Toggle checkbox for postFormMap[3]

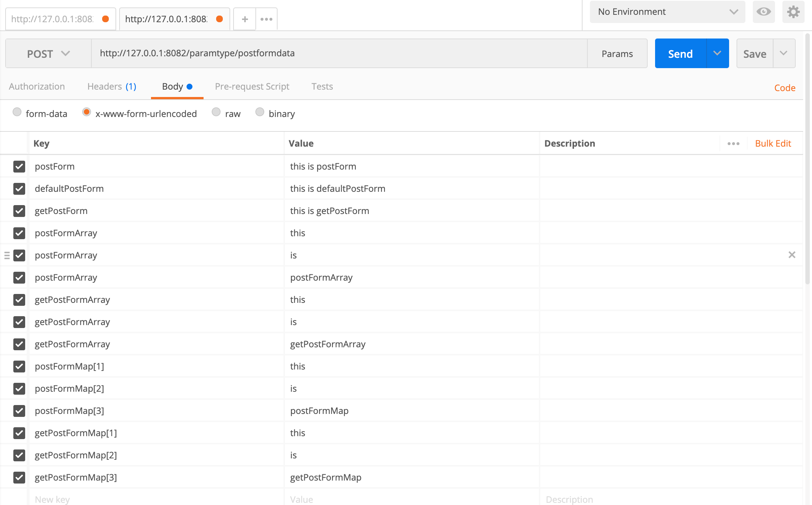(19, 411)
